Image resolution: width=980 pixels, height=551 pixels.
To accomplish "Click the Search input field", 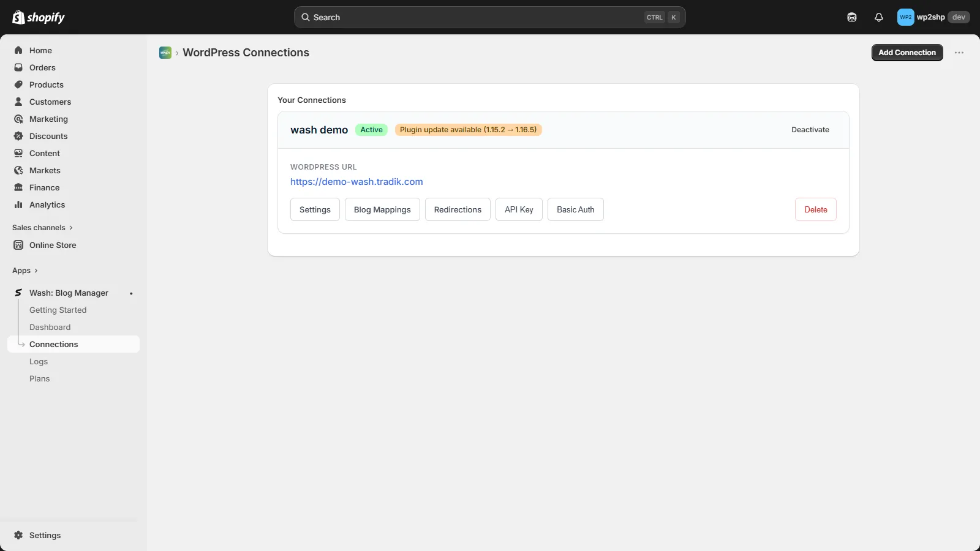I will pyautogui.click(x=489, y=17).
